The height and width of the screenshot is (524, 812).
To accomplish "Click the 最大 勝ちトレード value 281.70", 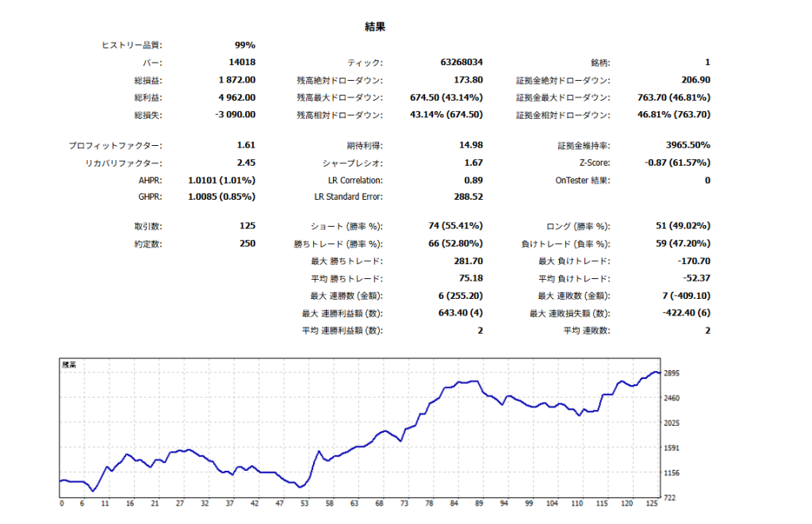I will (468, 261).
